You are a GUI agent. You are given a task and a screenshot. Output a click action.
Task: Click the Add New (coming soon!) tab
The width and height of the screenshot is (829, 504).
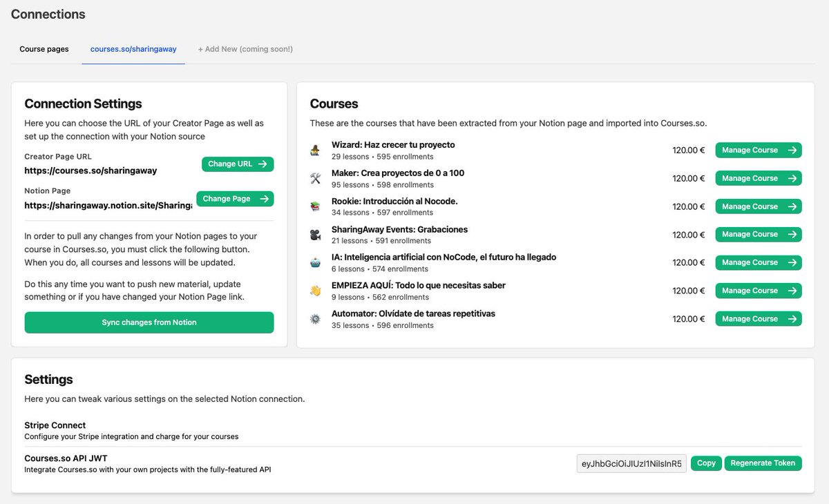[x=245, y=49]
